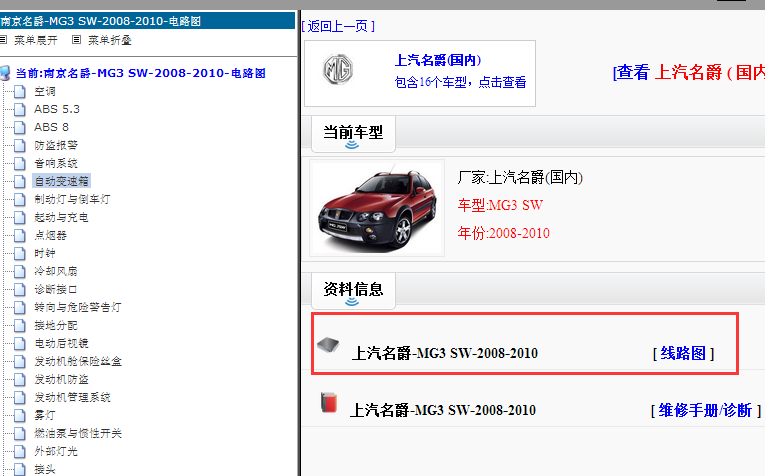Click the page icon next to 空调
The height and width of the screenshot is (476, 765).
20,91
